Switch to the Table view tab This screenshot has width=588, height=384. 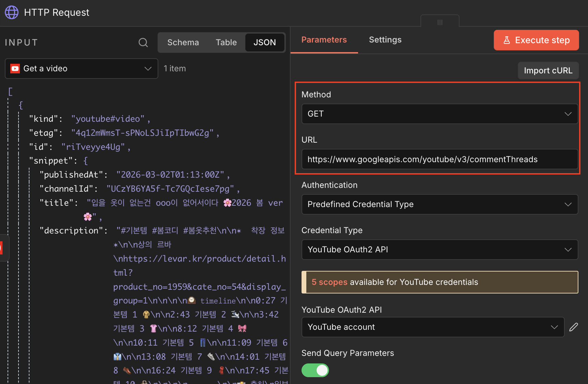click(x=226, y=43)
